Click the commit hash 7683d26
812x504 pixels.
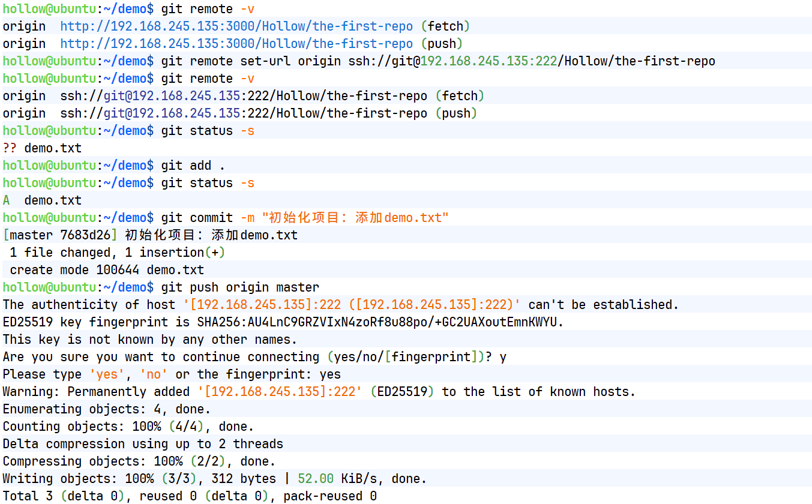[x=86, y=235]
